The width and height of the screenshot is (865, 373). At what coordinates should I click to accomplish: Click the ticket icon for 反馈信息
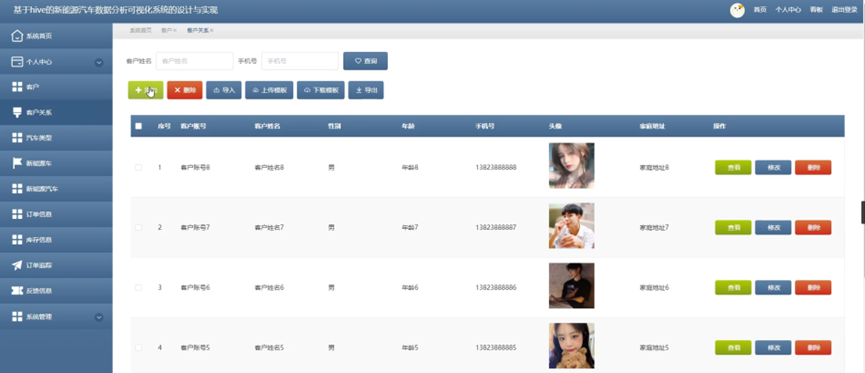[17, 291]
